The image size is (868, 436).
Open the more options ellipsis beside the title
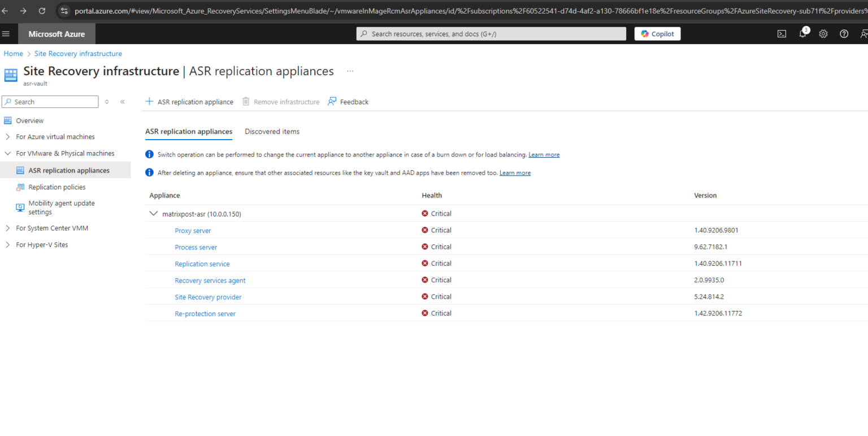pos(350,72)
